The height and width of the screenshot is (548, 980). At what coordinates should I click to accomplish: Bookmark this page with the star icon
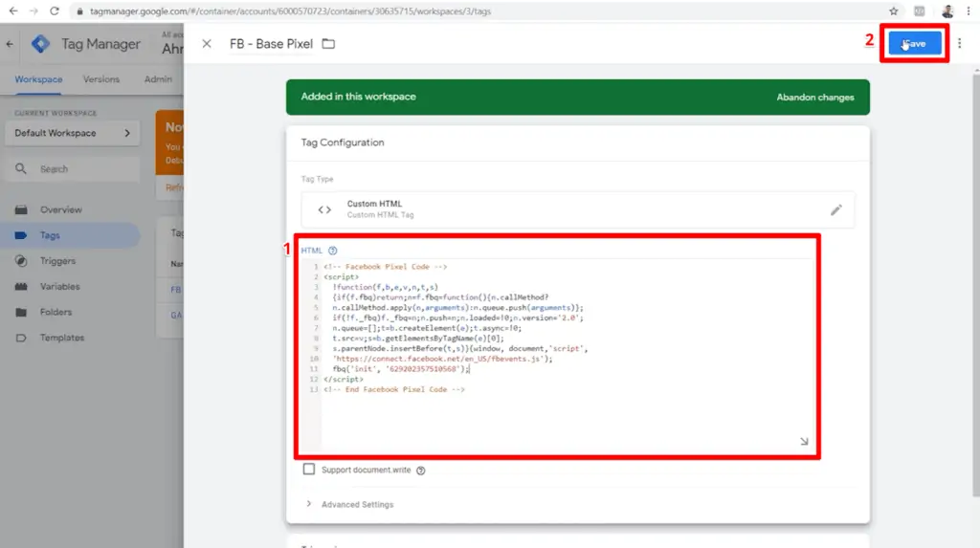[x=894, y=11]
